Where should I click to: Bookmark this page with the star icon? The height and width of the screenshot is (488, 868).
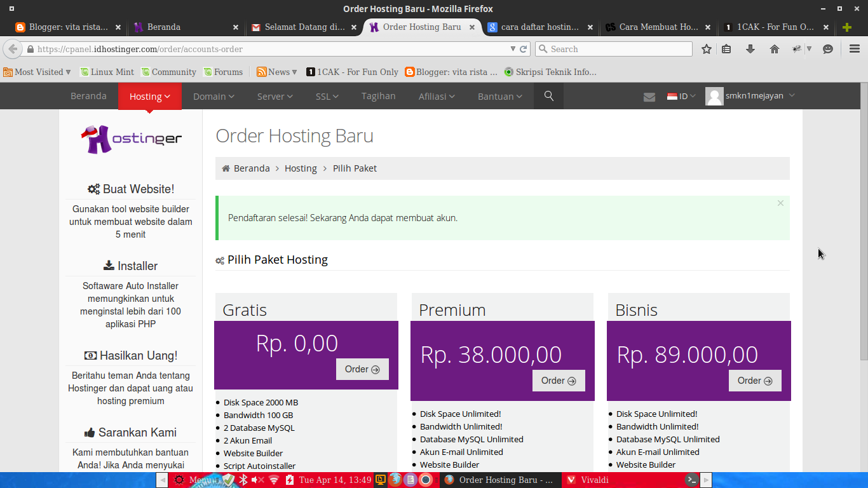pos(707,49)
